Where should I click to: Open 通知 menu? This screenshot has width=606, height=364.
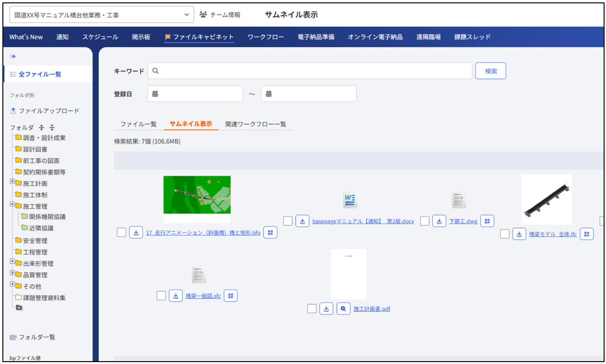tap(62, 37)
